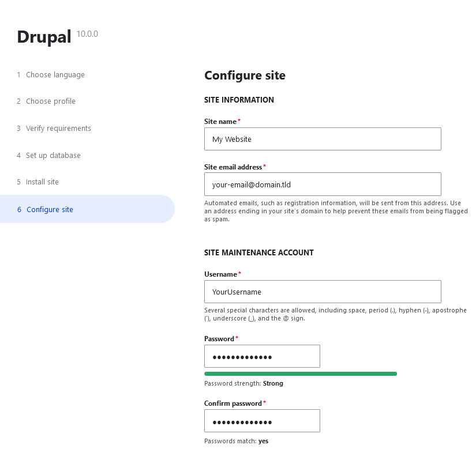Open the 'Set up database' step
Viewport: 476px width, 449px height.
(53, 155)
